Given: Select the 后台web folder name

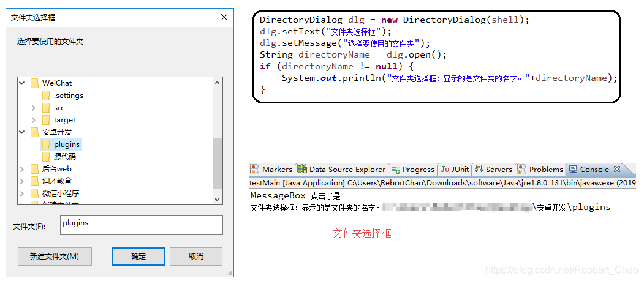Looking at the screenshot, I should [x=56, y=168].
